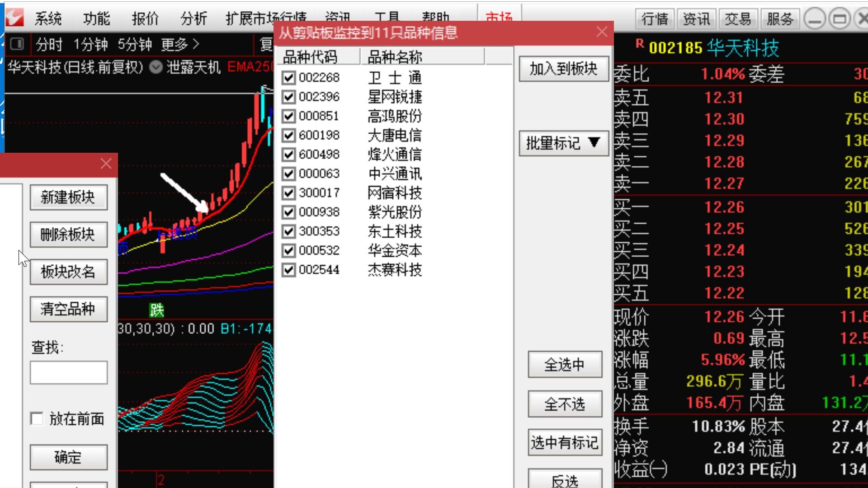
Task: Click the 换手 value 10.83%
Action: pyautogui.click(x=718, y=426)
